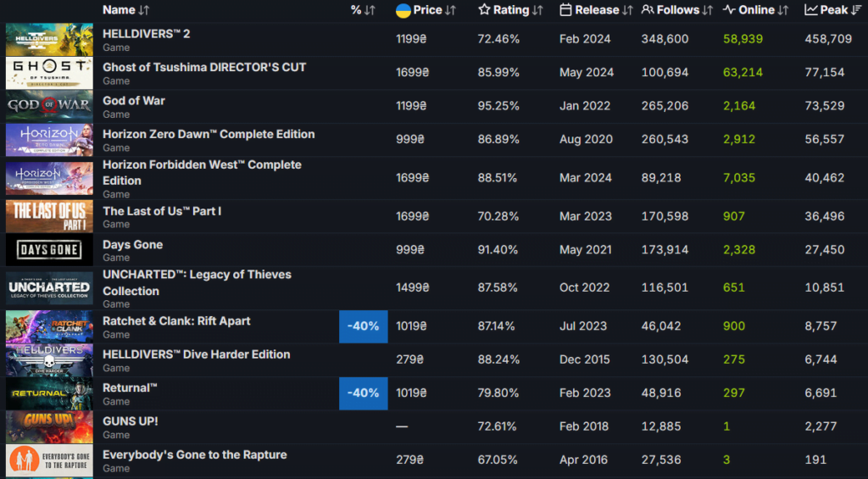Click the Release column header text

pyautogui.click(x=597, y=10)
